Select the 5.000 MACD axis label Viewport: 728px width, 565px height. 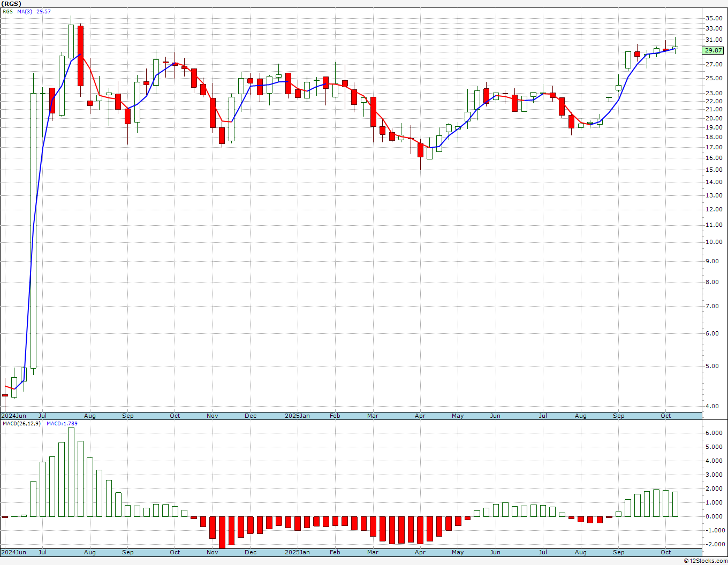(715, 447)
